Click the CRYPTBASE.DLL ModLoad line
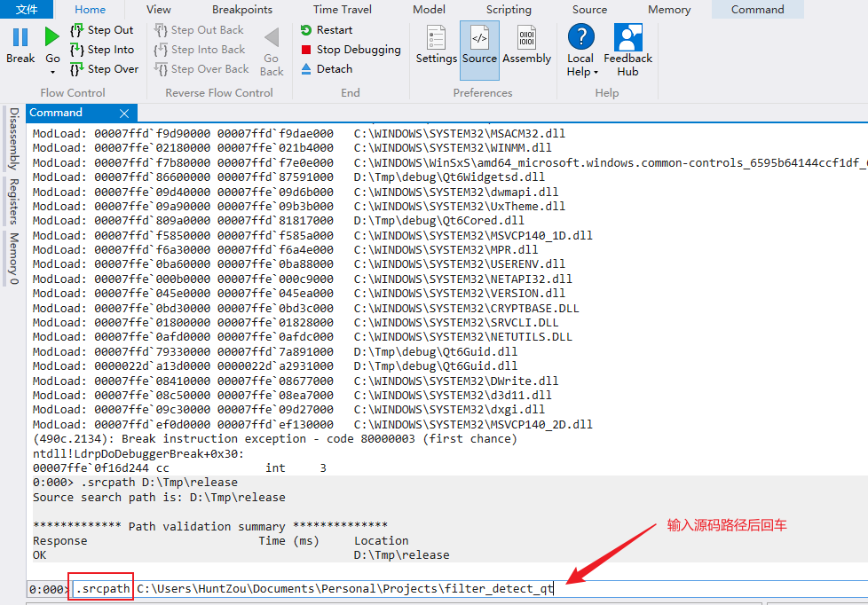The image size is (868, 605). tap(305, 309)
